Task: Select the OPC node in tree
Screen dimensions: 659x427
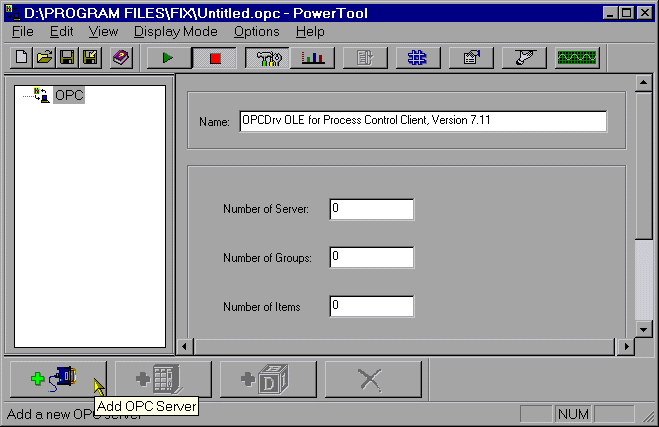Action: [x=69, y=96]
